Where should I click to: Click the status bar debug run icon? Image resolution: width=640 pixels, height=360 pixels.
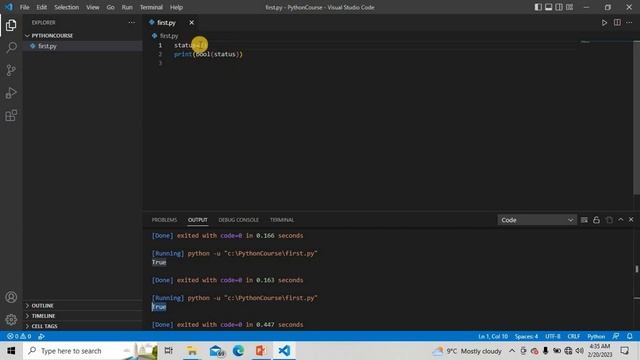click(41, 336)
